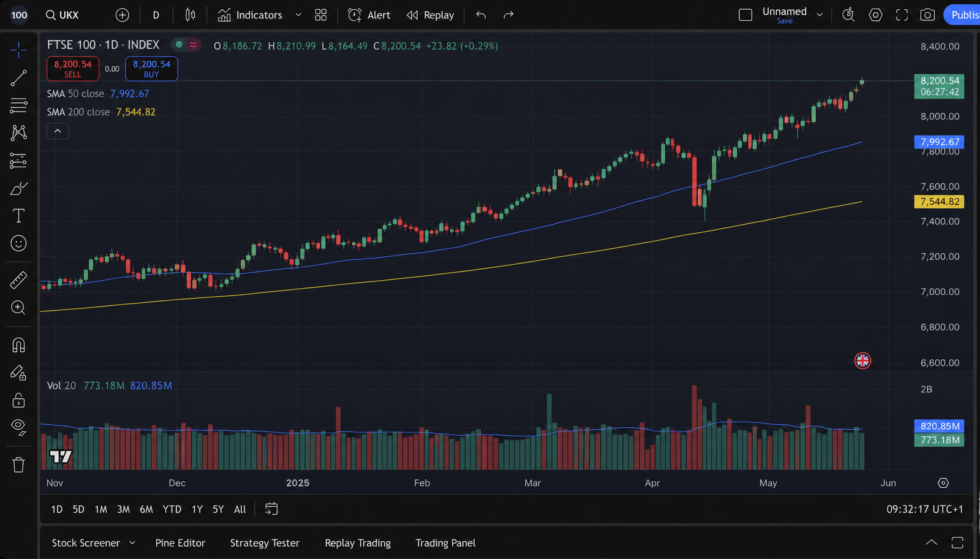Open time axis settings gear icon
The height and width of the screenshot is (559, 980).
point(943,483)
